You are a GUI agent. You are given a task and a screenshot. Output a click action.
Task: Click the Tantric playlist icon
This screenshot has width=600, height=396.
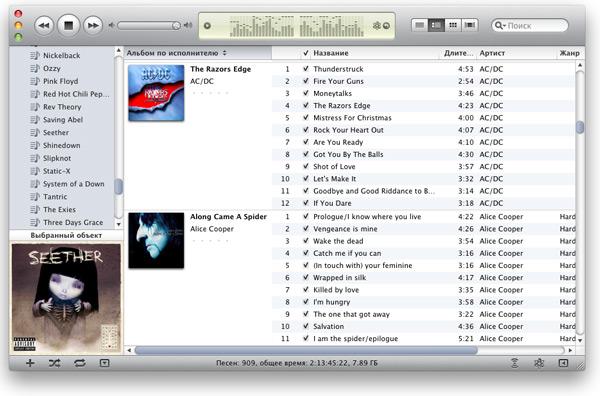click(x=35, y=197)
